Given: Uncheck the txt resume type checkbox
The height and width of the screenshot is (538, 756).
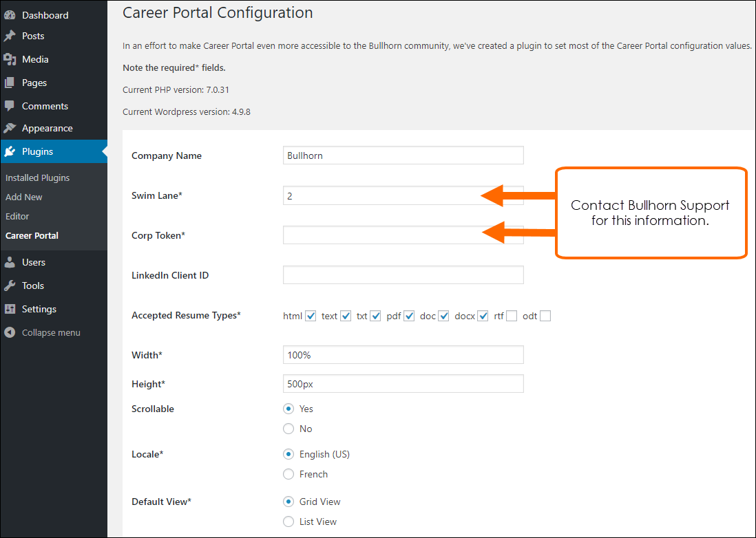Looking at the screenshot, I should point(375,316).
